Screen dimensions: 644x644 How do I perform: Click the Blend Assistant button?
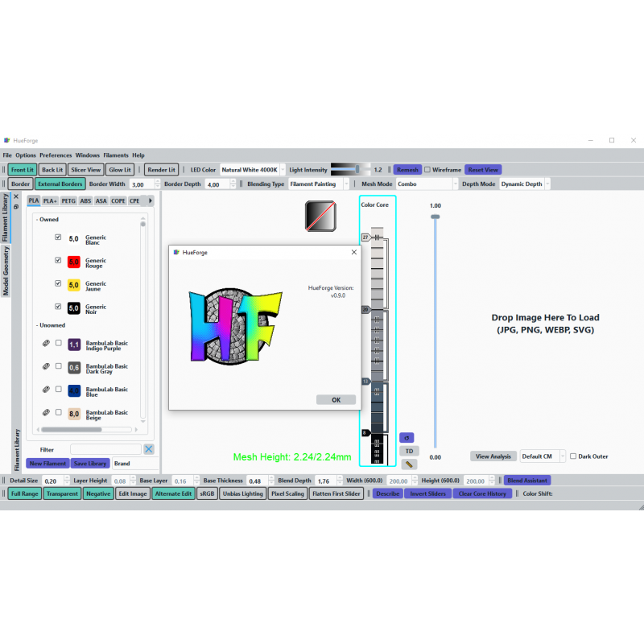[x=527, y=480]
